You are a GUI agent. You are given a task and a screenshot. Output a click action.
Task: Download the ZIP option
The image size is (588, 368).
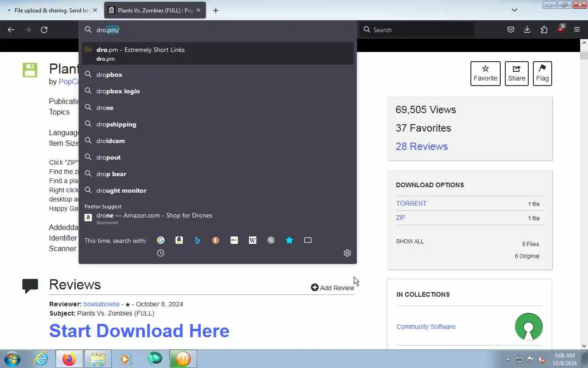point(401,218)
